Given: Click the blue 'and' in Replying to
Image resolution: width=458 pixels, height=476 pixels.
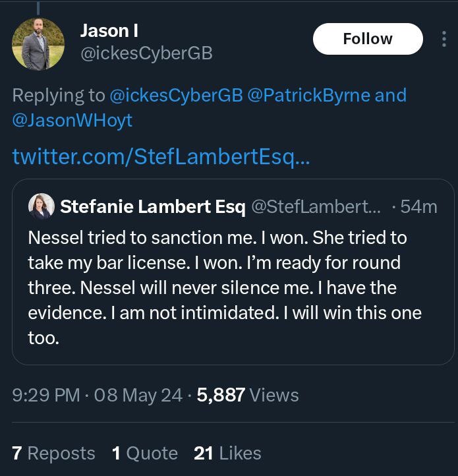Looking at the screenshot, I should click(x=391, y=96).
